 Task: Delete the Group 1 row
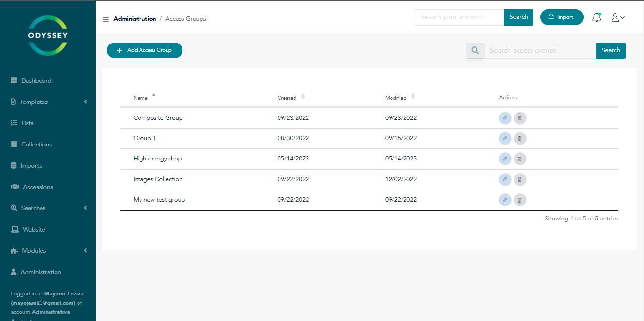(x=520, y=138)
